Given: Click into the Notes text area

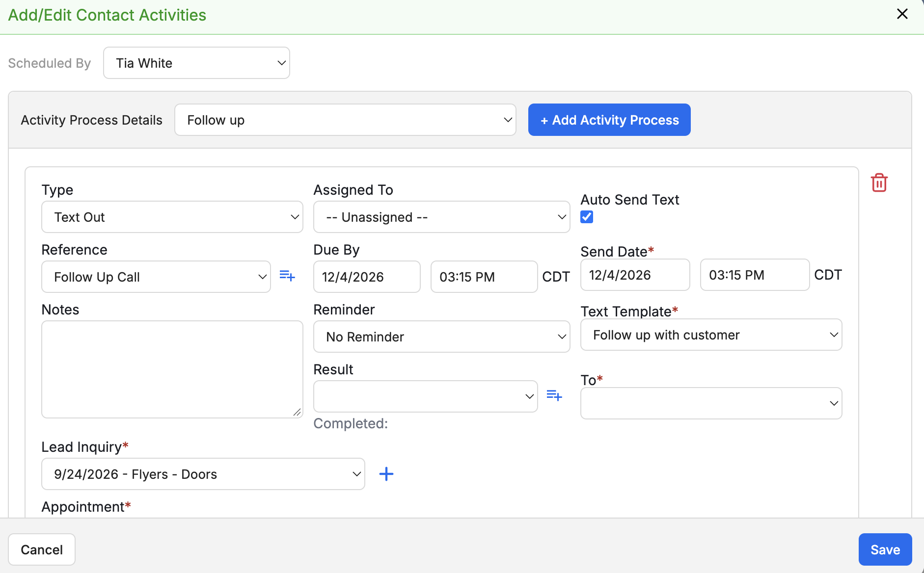Looking at the screenshot, I should [x=172, y=369].
